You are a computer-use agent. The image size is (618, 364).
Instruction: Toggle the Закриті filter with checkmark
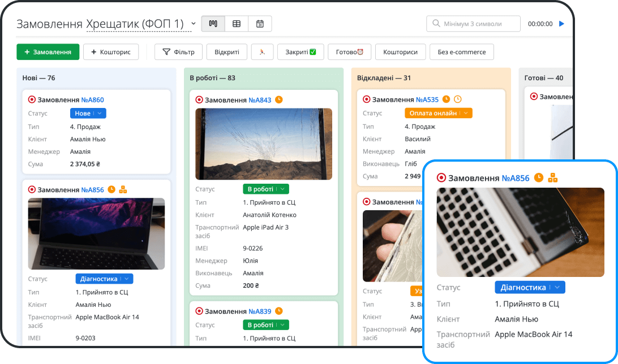pyautogui.click(x=300, y=52)
